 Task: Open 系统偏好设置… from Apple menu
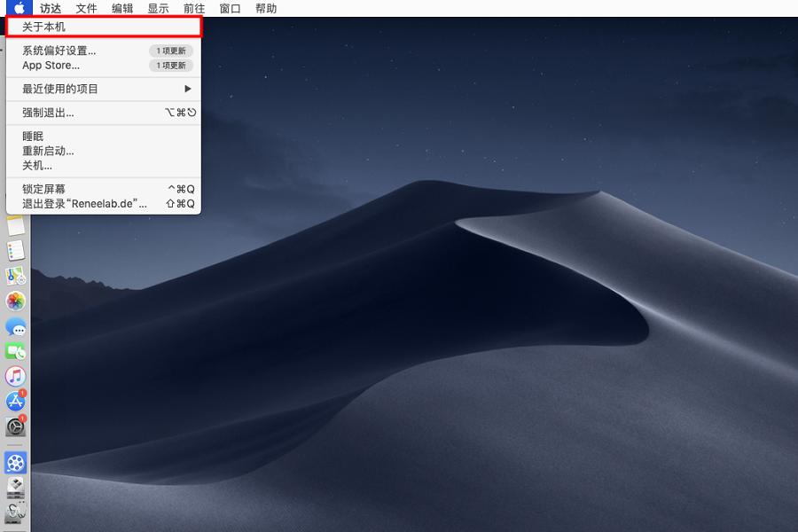(104, 51)
